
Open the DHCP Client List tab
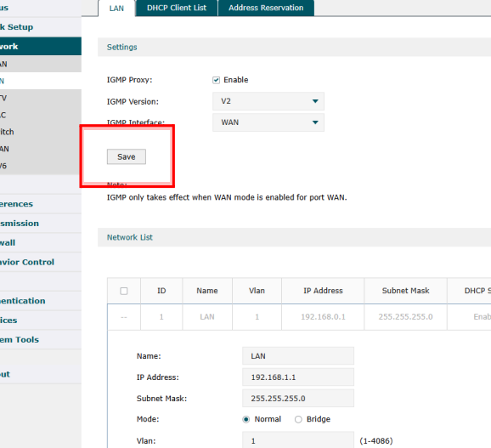[x=177, y=8]
